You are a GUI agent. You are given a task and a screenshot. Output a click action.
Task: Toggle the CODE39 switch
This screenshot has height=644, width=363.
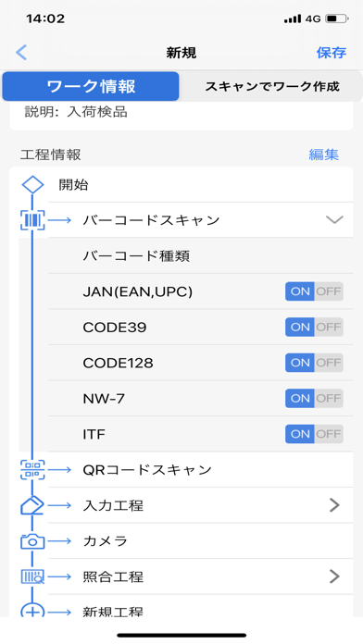[314, 328]
